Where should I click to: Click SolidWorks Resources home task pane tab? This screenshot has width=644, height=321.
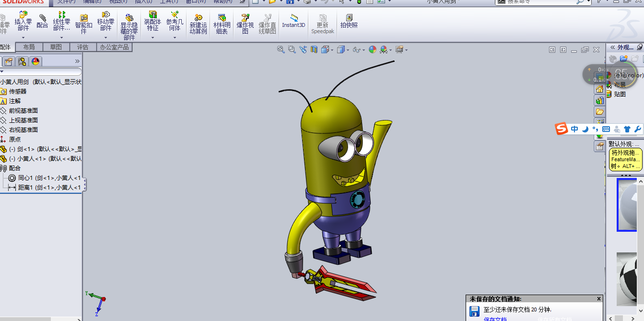point(599,89)
